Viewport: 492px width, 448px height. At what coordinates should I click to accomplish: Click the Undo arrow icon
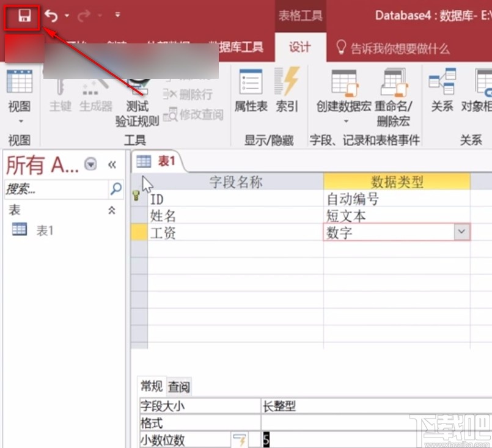point(51,15)
